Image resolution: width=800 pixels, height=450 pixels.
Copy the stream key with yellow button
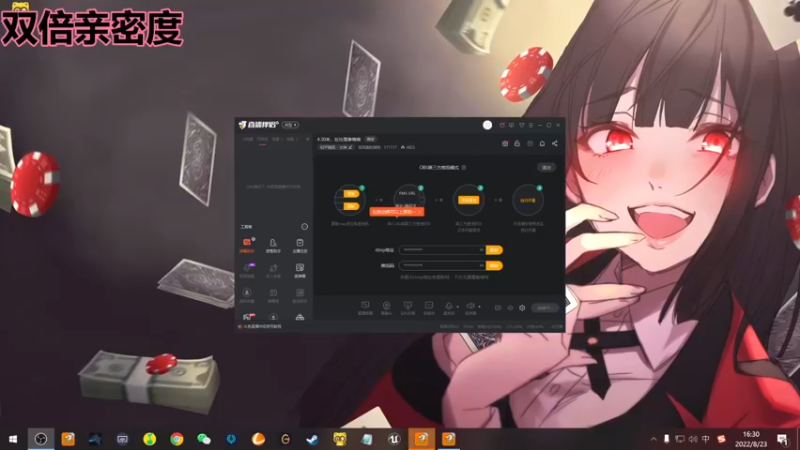coord(494,265)
